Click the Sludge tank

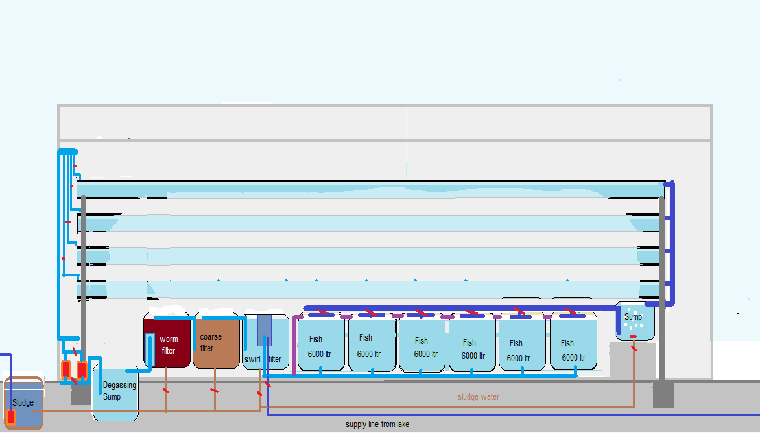(x=24, y=405)
